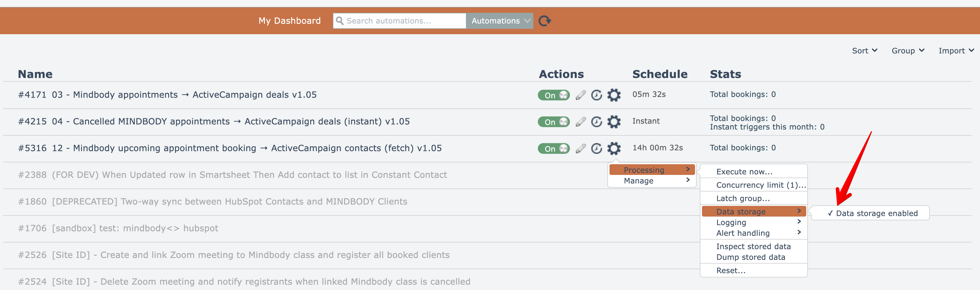Open the My Dashboard link

290,21
